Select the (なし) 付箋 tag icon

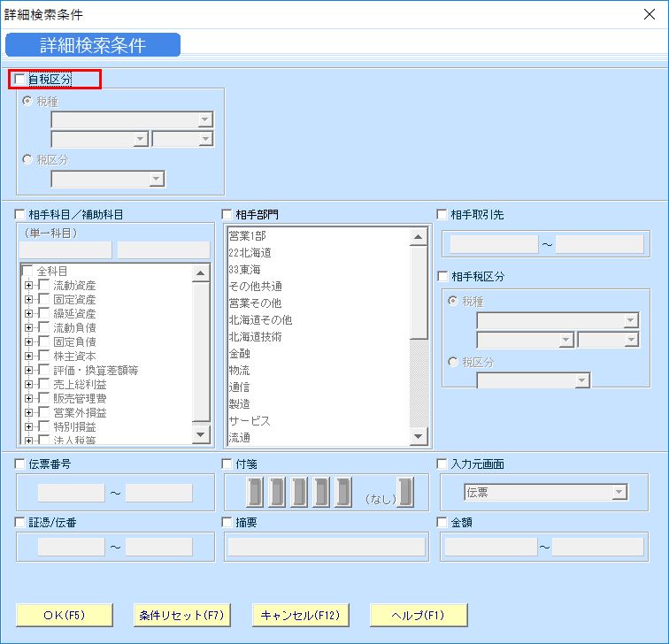coord(405,492)
